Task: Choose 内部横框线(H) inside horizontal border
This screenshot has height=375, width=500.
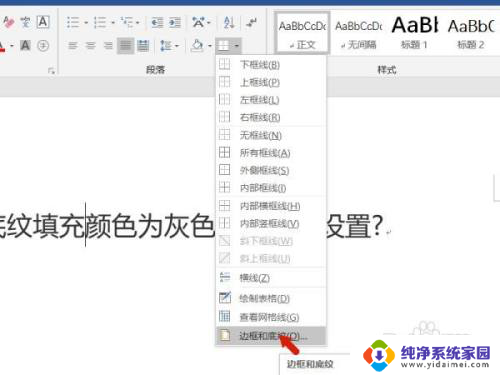Action: pos(271,206)
